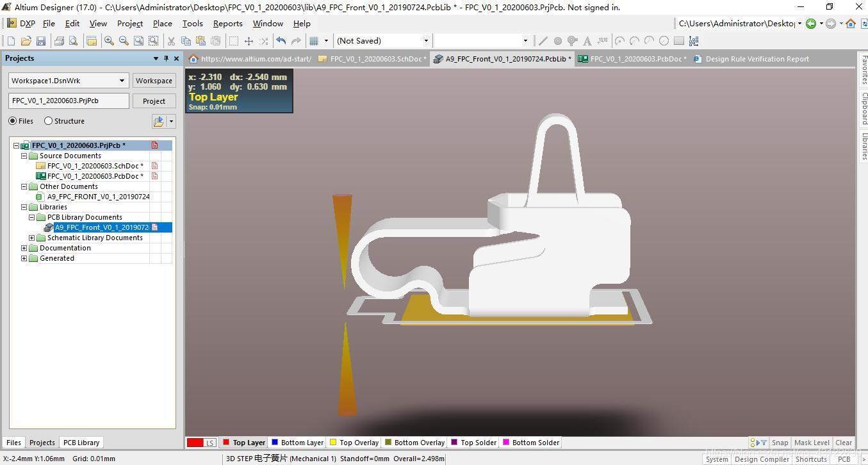868x465 pixels.
Task: Open the Favorites side panel
Action: pos(864,70)
